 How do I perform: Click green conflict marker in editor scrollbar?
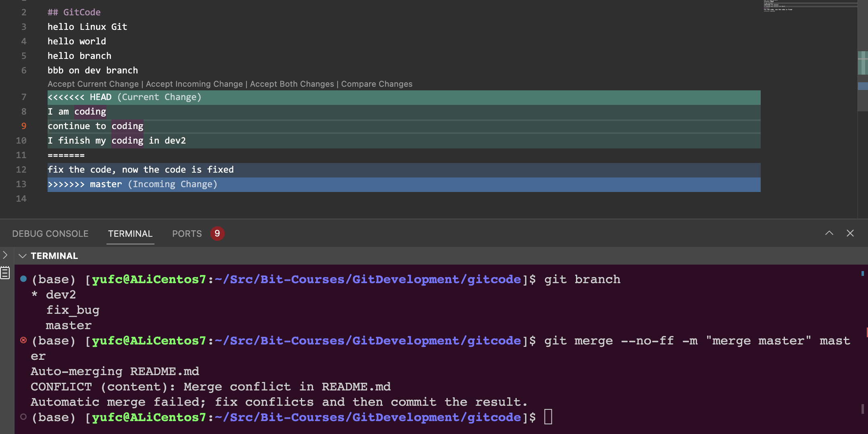click(862, 63)
